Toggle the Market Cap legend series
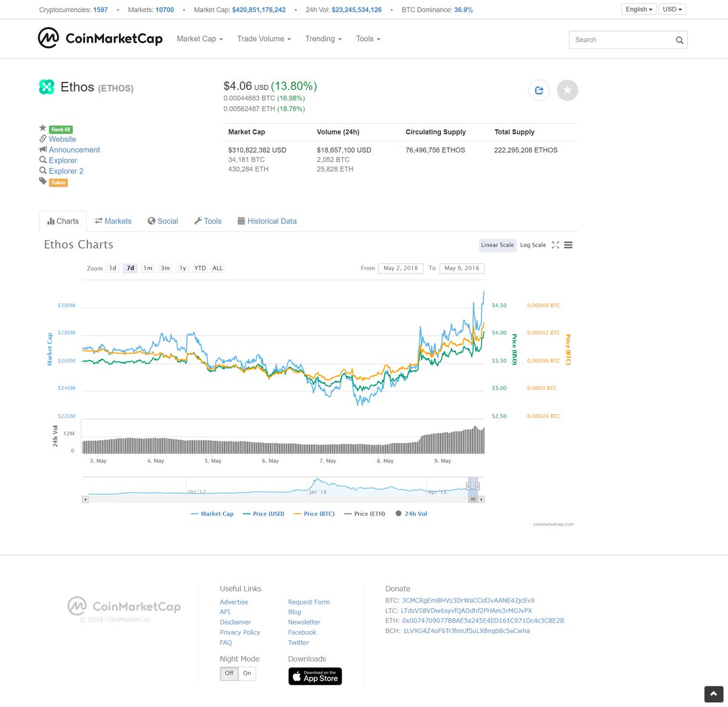The image size is (728, 707). click(x=212, y=514)
